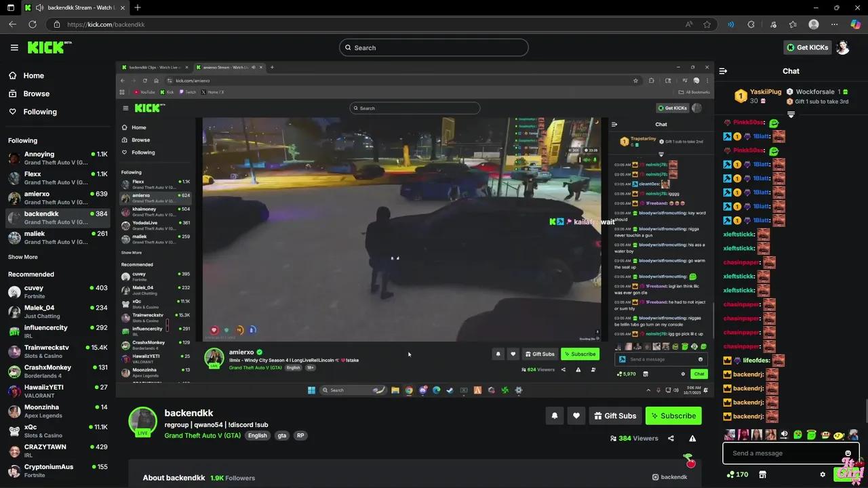The width and height of the screenshot is (868, 488).
Task: Open the user avatar menu top right
Action: tap(843, 47)
